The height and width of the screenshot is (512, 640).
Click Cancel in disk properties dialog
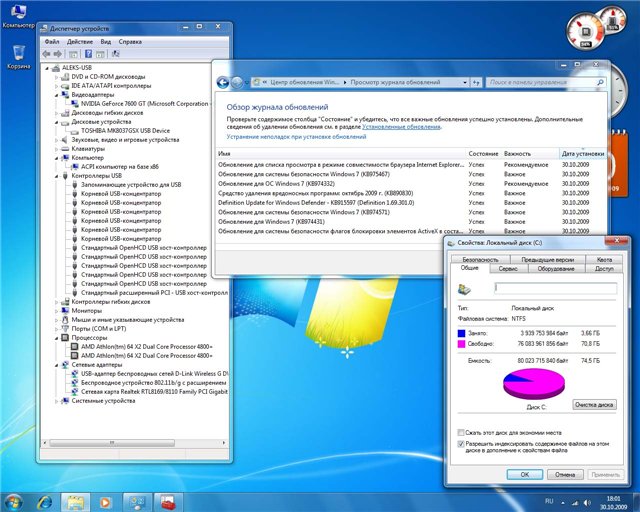[564, 474]
